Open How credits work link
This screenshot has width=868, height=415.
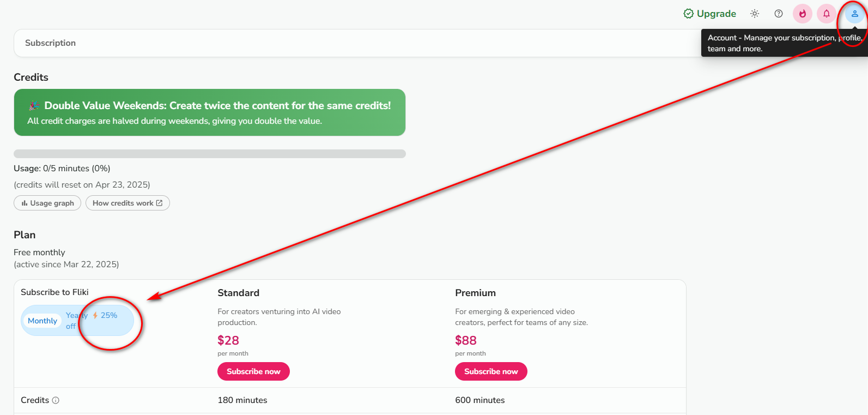tap(128, 203)
